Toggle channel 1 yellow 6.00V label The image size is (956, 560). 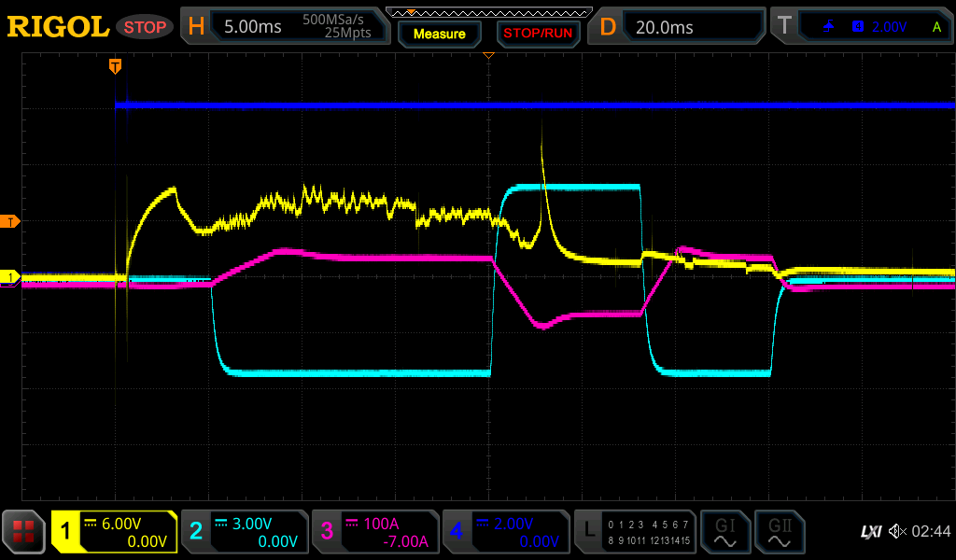(x=114, y=532)
